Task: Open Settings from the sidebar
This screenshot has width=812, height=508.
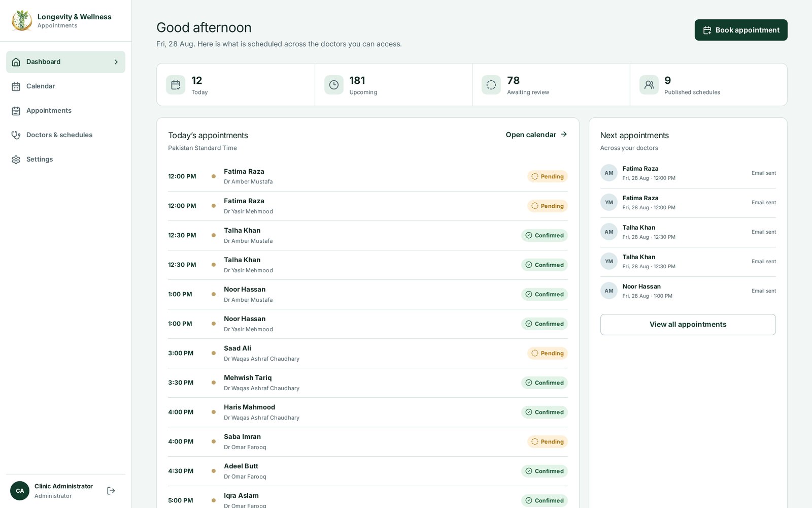Action: (65, 160)
